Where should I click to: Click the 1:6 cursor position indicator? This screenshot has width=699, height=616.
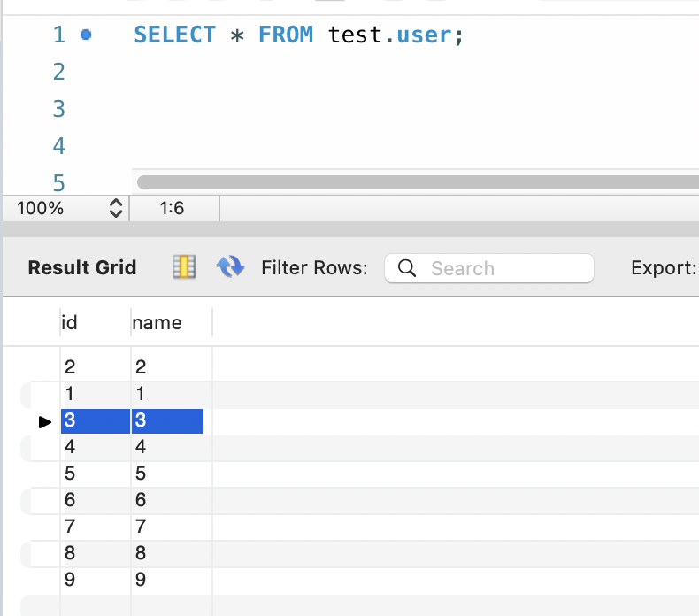coord(172,209)
